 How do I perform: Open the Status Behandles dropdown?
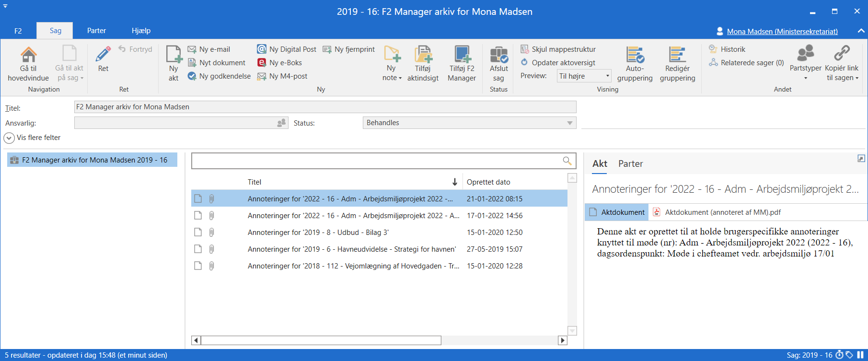tap(469, 123)
